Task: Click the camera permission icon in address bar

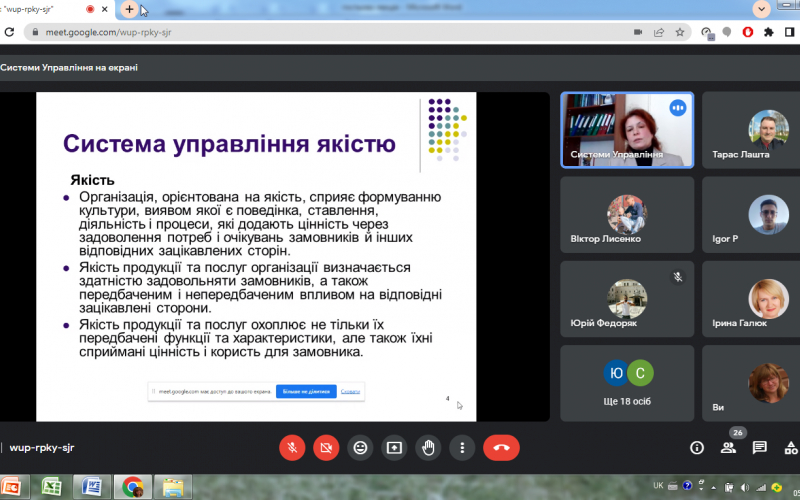Action: (638, 32)
